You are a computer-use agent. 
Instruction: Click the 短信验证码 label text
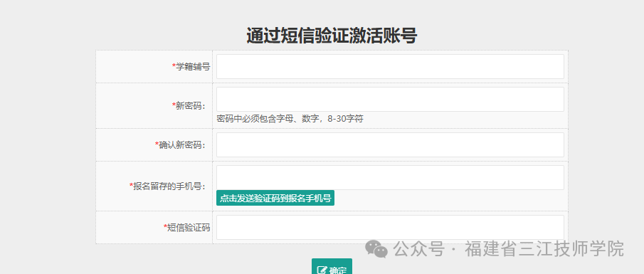pos(187,228)
